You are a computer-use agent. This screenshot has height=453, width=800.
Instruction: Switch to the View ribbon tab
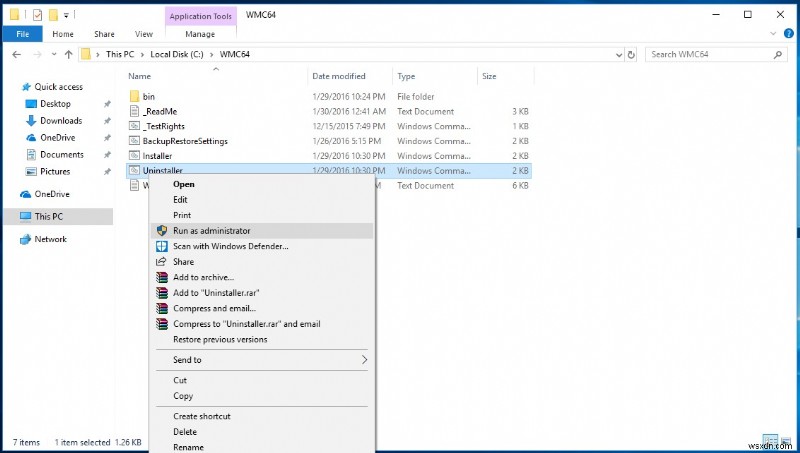click(144, 34)
